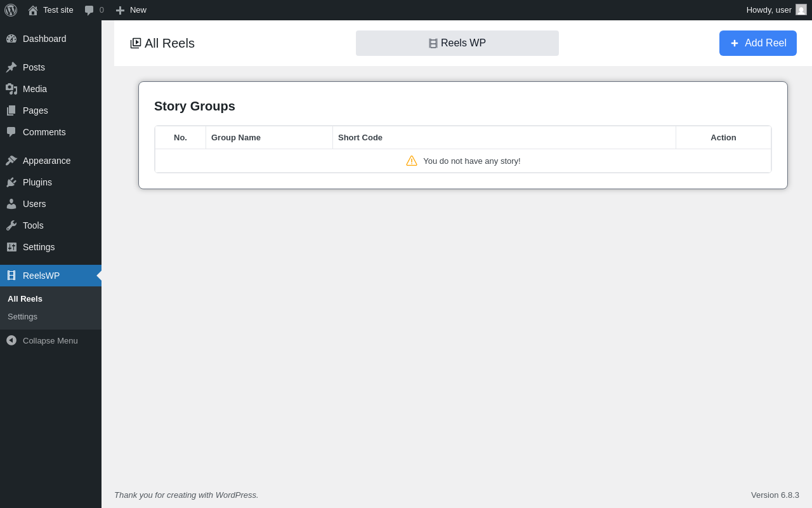Open the New content dropdown
Viewport: 812px width, 508px height.
point(131,10)
